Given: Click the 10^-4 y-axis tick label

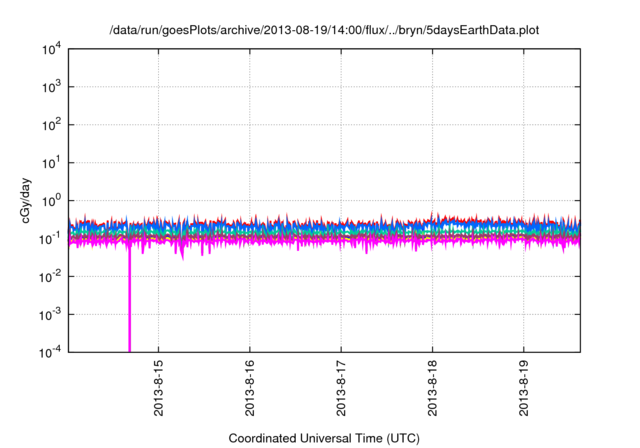Looking at the screenshot, I should (x=50, y=352).
